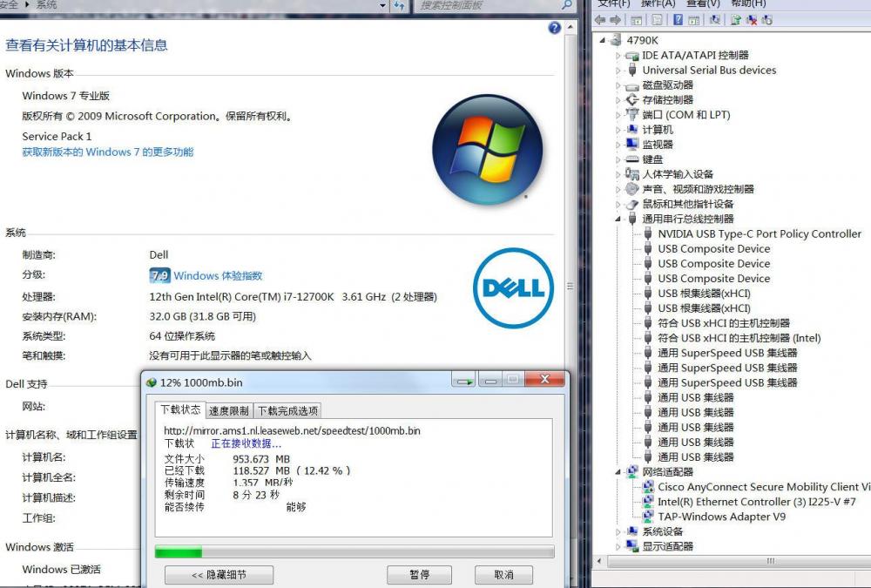Click the System window scroll-up arrow

[x=570, y=27]
